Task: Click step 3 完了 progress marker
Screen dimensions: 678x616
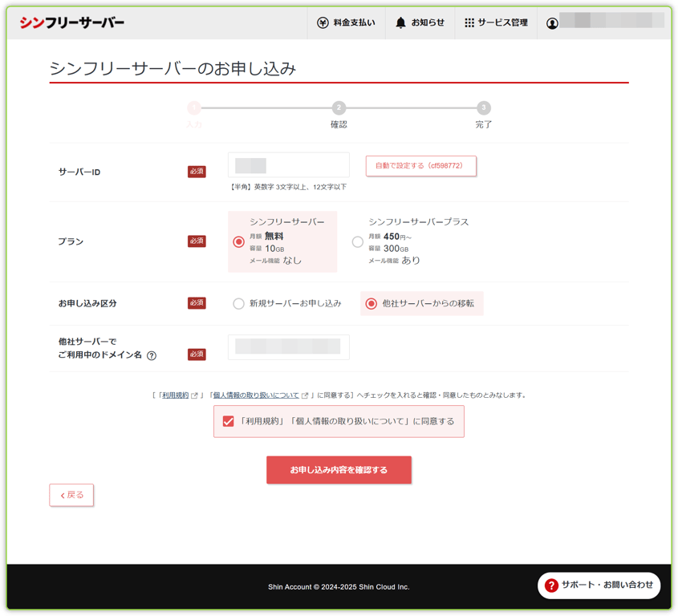Action: [483, 107]
